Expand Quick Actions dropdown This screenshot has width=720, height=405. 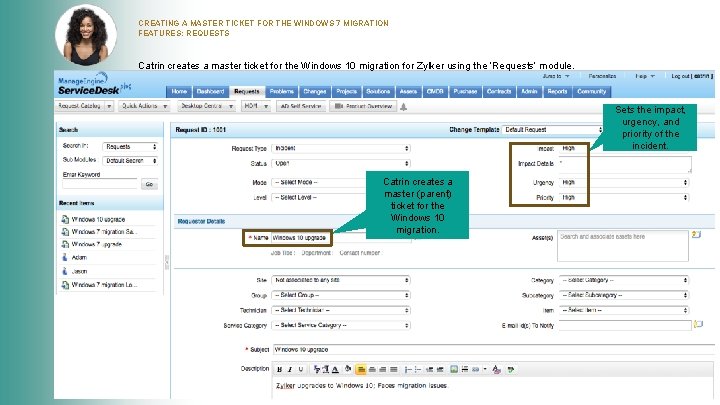point(165,106)
